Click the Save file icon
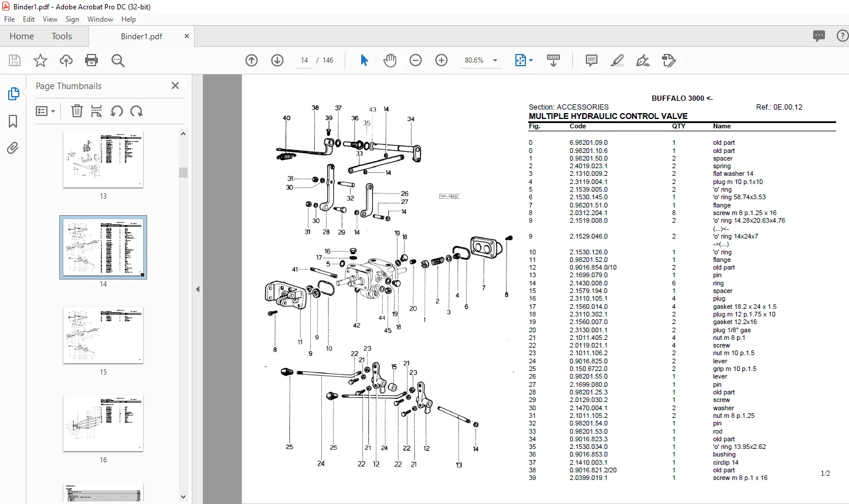Image resolution: width=849 pixels, height=504 pixels. (15, 60)
